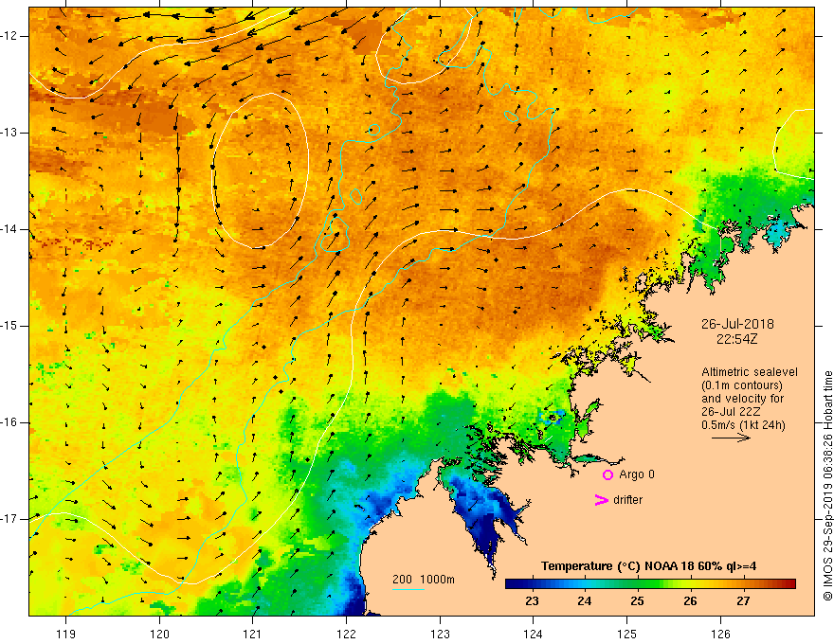Click the 'Temperature (°C) NOAA 18 60% ql>=4' title

[648, 566]
